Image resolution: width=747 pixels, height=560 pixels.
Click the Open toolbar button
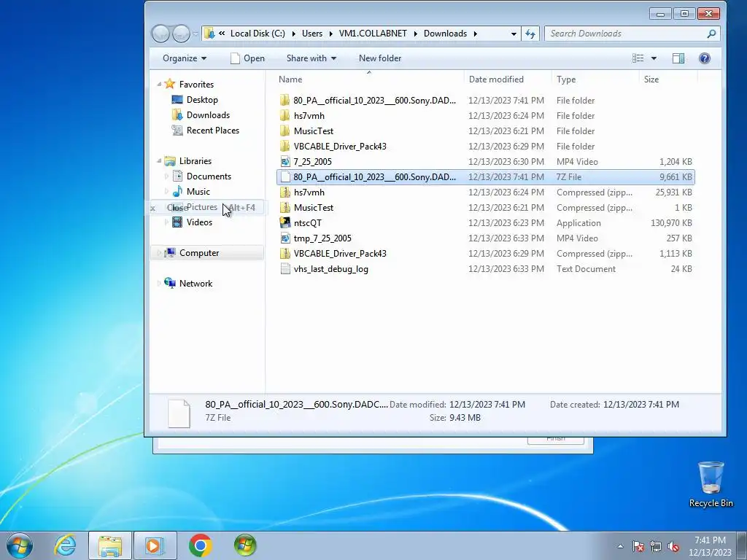[247, 58]
